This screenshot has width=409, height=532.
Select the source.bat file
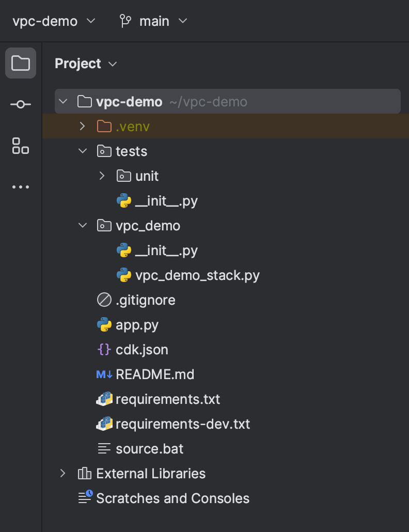tap(149, 448)
